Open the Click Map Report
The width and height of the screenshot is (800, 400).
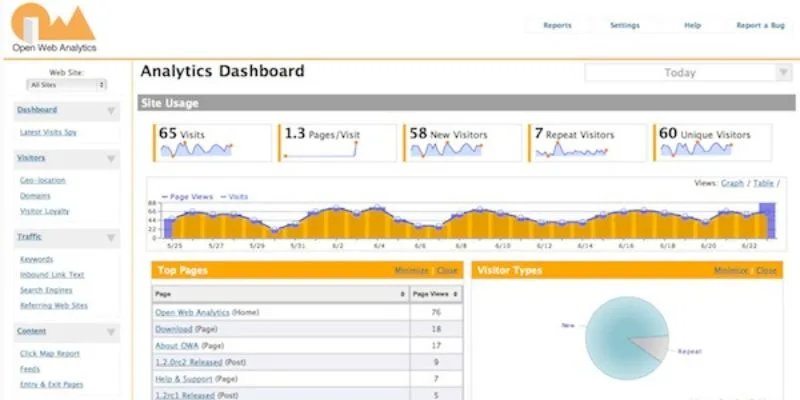(50, 354)
